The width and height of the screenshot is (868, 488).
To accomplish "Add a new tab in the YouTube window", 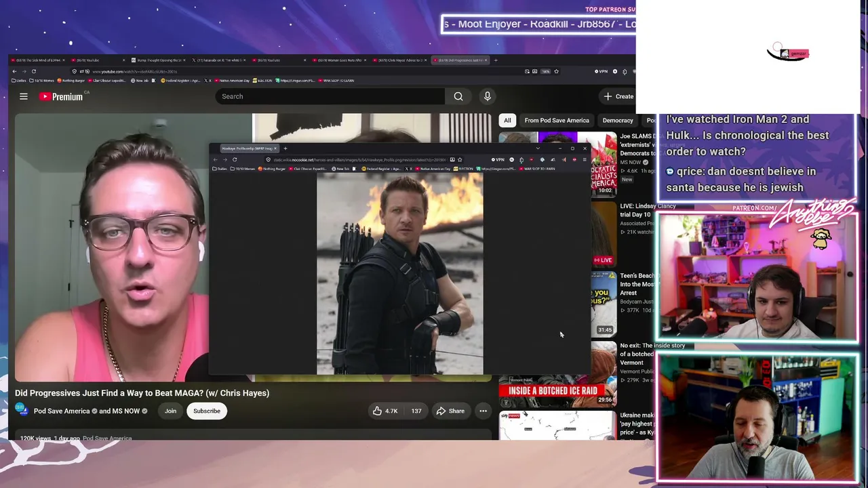I will [496, 60].
